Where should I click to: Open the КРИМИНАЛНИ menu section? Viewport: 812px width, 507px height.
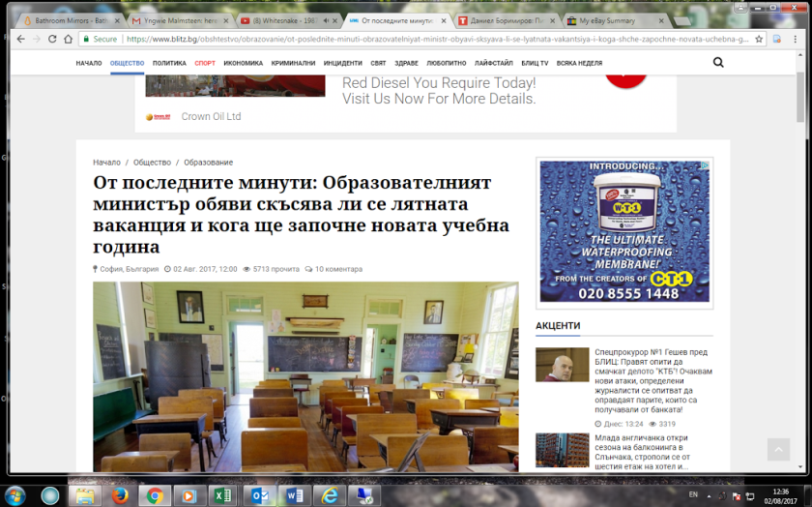[x=293, y=63]
